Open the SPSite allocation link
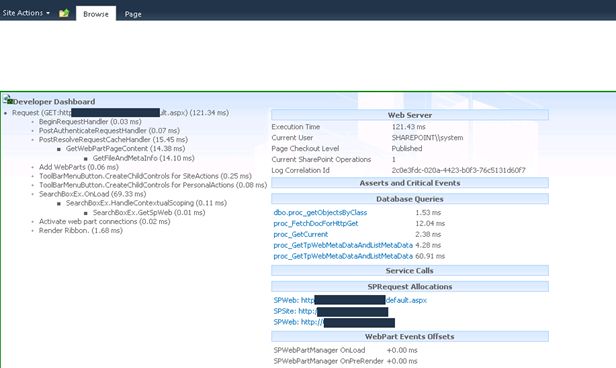616x368 pixels. (x=331, y=311)
